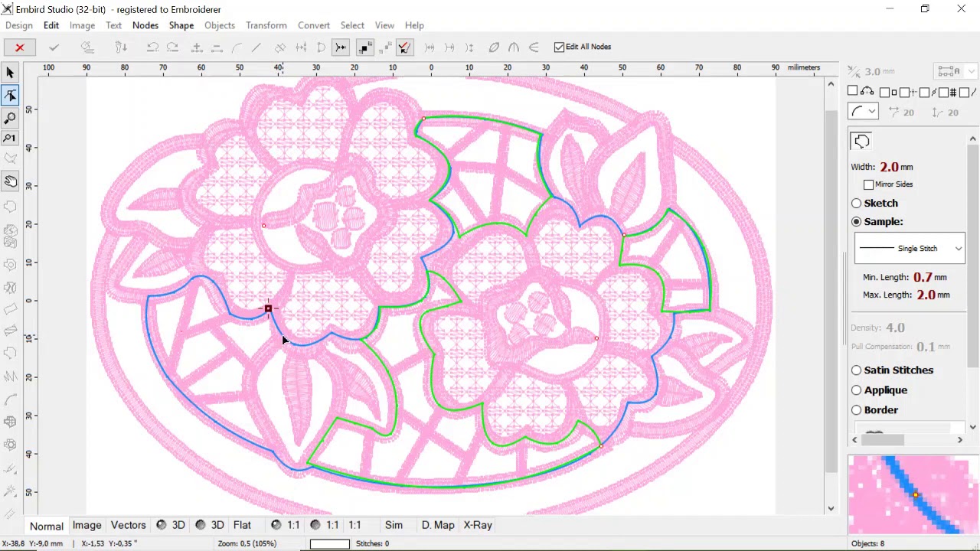
Task: Click the Flat view button
Action: 242,525
